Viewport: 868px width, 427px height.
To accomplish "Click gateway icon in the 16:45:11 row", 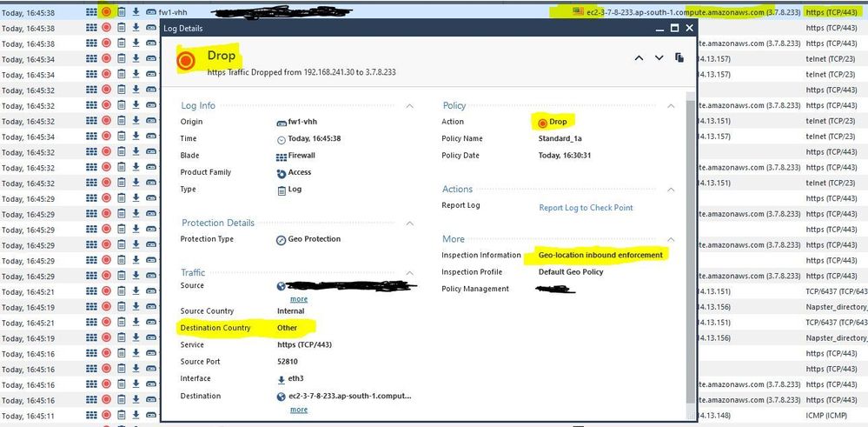I will [150, 415].
